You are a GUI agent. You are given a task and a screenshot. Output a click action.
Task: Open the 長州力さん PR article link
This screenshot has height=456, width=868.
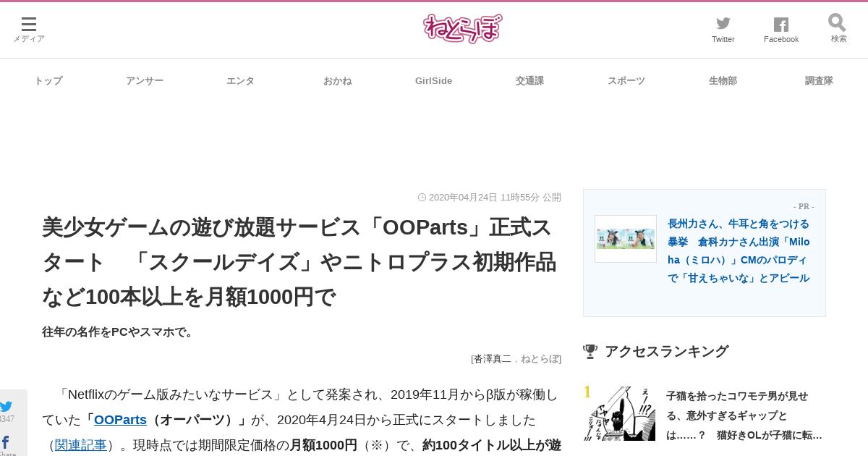click(x=739, y=251)
